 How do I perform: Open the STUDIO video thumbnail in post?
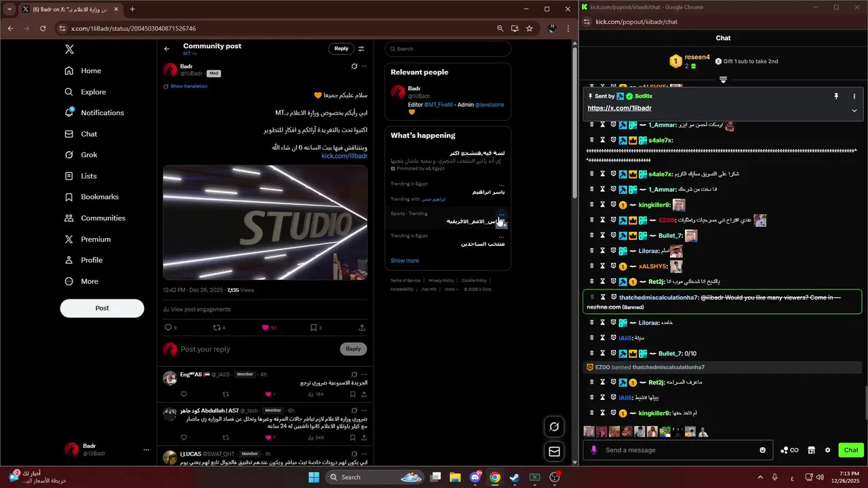pos(265,223)
